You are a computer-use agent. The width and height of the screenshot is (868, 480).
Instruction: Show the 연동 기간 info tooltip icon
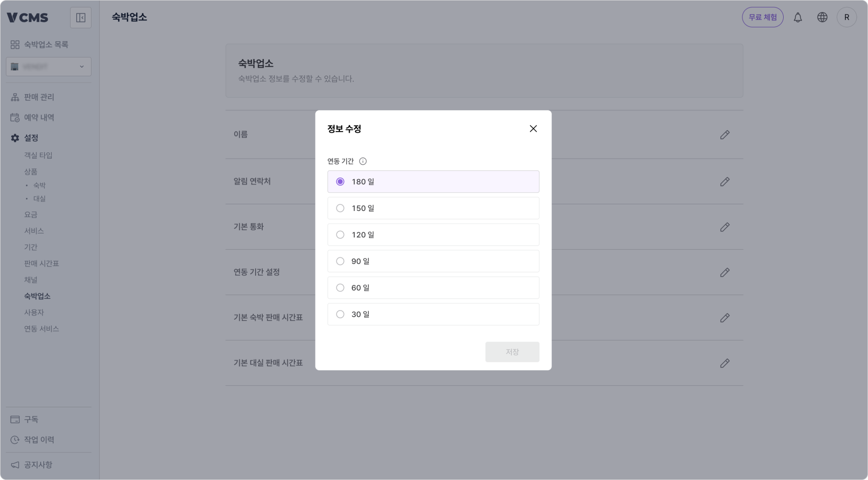click(363, 161)
